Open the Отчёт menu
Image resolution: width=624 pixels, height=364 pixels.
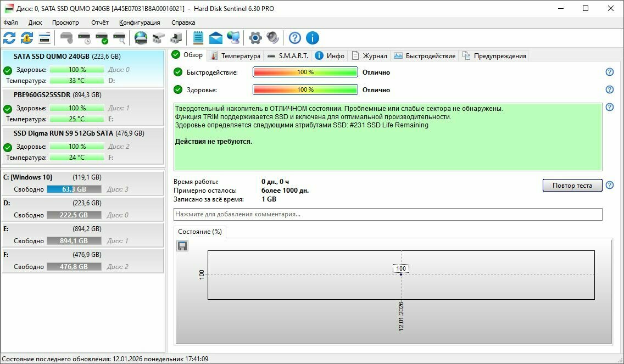click(100, 23)
